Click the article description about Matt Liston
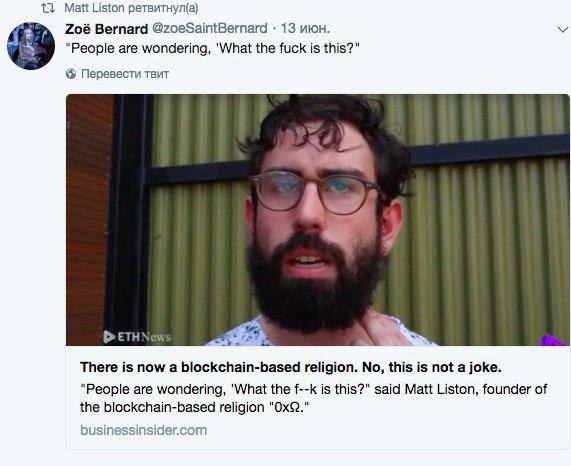The height and width of the screenshot is (466, 571). click(x=313, y=398)
